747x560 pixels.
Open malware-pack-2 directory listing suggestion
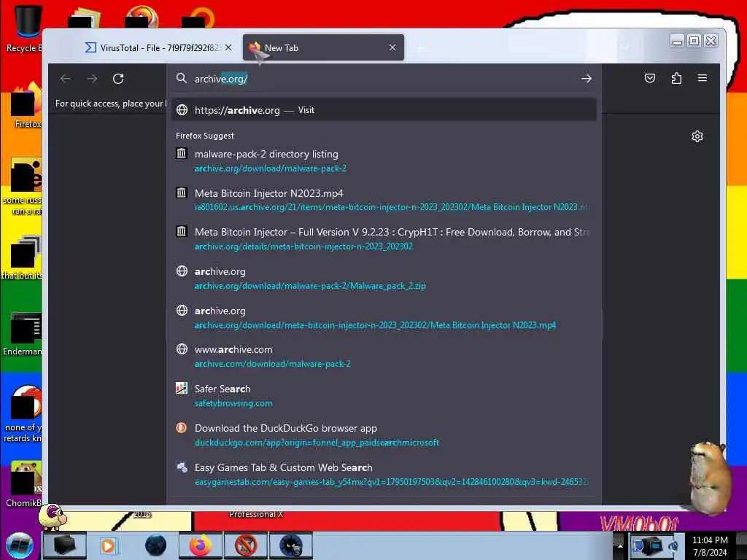click(384, 161)
